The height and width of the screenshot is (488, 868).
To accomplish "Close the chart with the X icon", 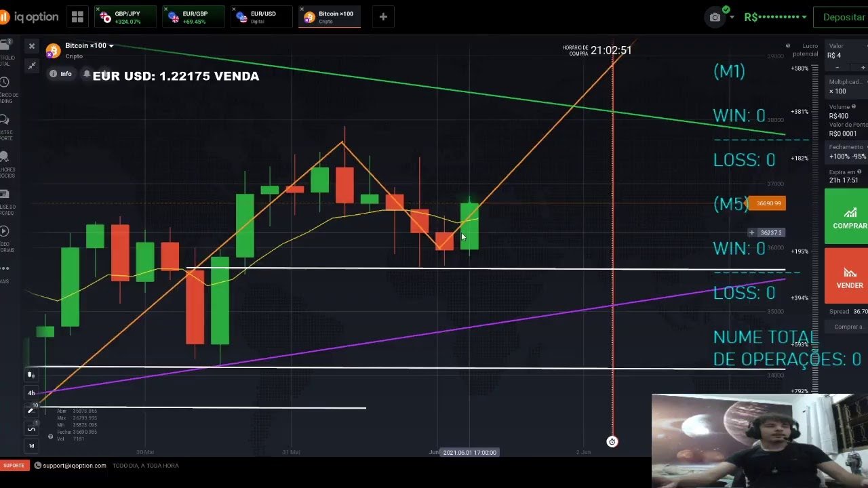I will [x=31, y=46].
